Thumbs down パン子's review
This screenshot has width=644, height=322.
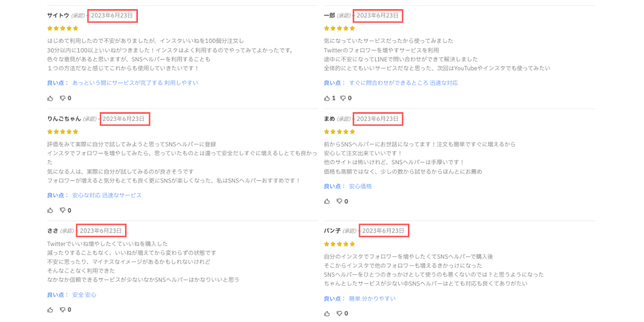[x=340, y=313]
